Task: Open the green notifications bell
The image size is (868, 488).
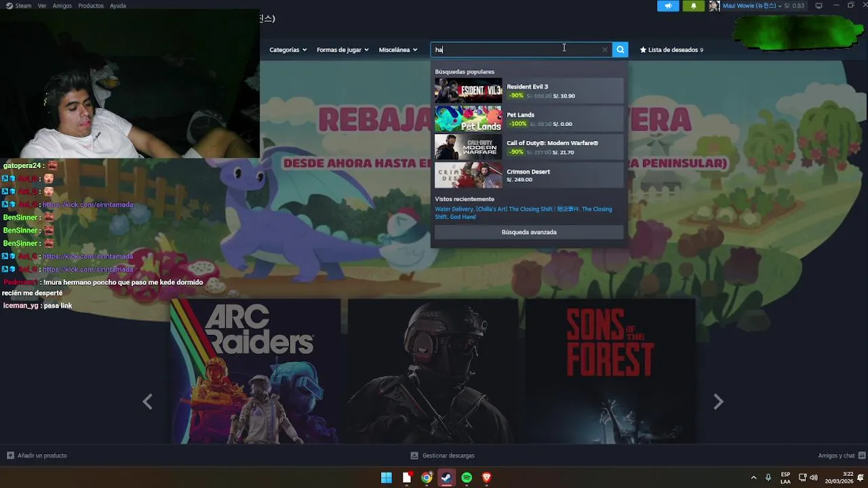Action: click(693, 5)
